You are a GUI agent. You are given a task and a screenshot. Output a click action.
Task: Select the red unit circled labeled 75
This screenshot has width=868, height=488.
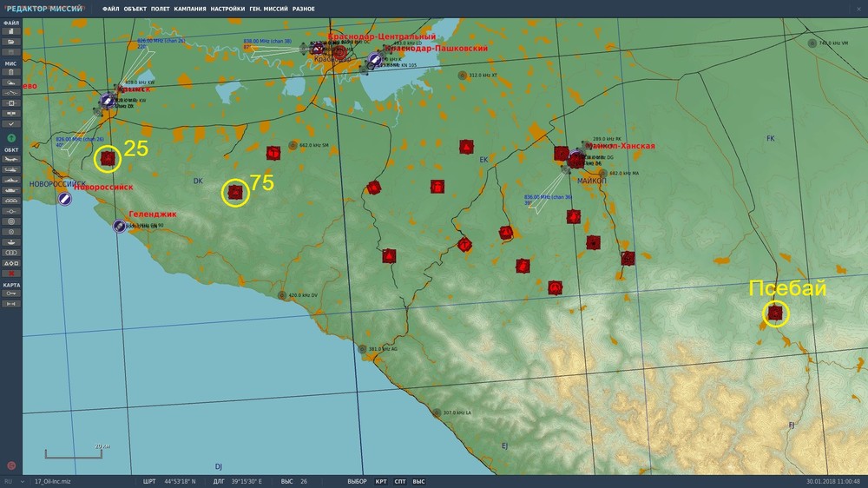(x=235, y=193)
